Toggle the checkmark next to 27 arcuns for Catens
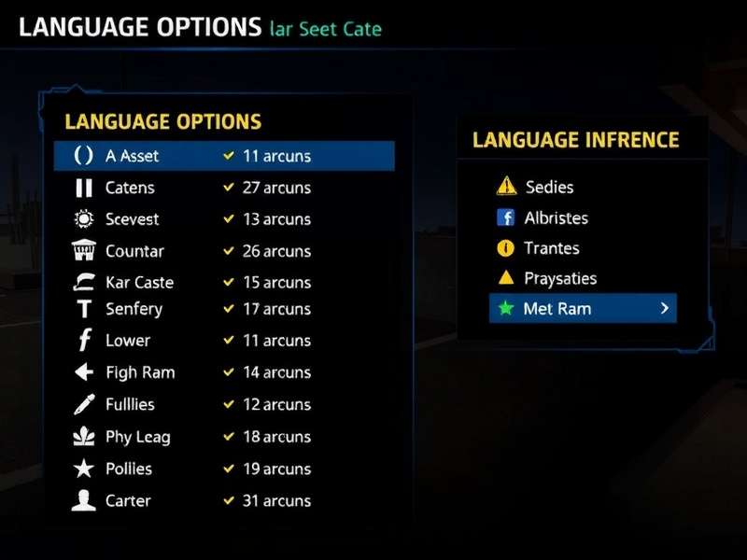Viewport: 747px width, 560px height. tap(227, 188)
